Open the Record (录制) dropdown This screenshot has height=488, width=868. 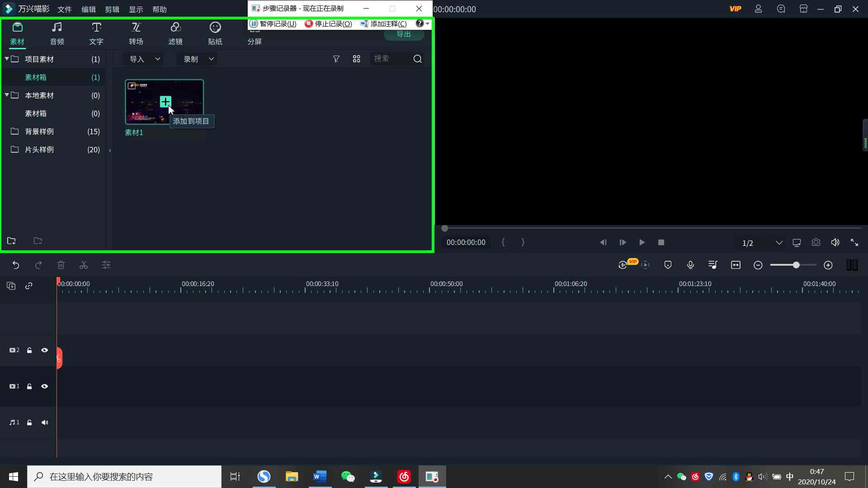(x=198, y=59)
